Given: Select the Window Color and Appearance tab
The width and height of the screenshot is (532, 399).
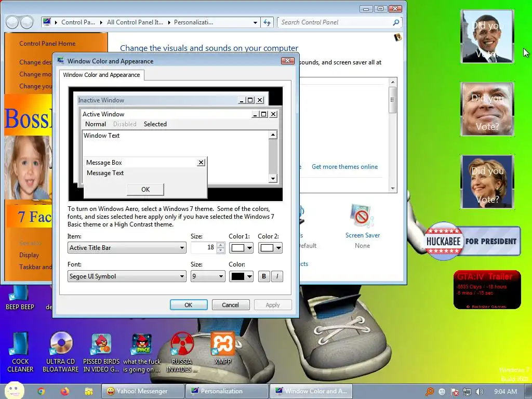Looking at the screenshot, I should (101, 75).
